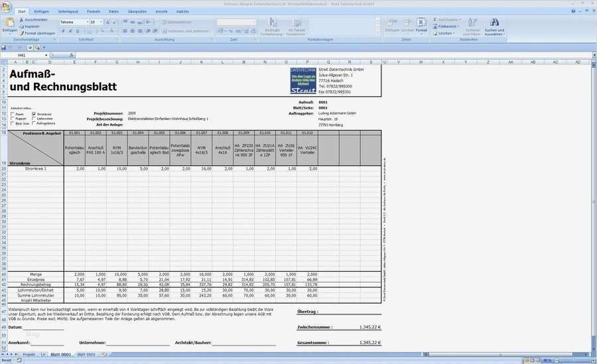Open the Add-Ins ribbon tab

point(183,12)
